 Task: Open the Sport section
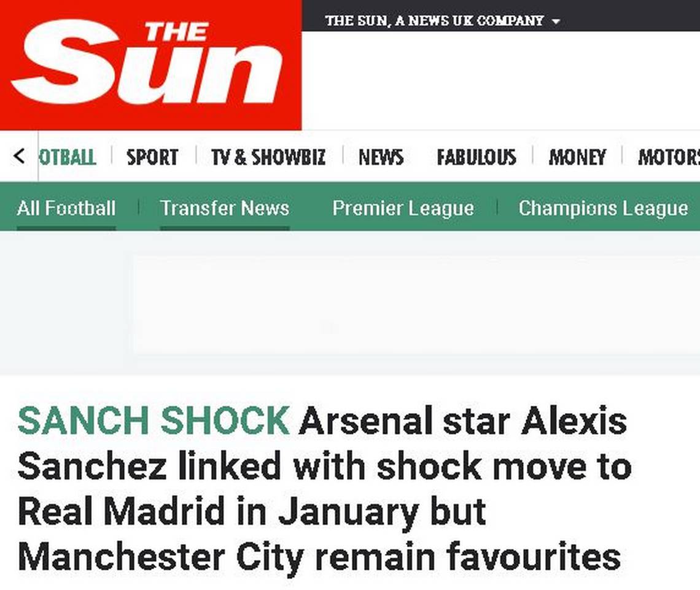[152, 157]
